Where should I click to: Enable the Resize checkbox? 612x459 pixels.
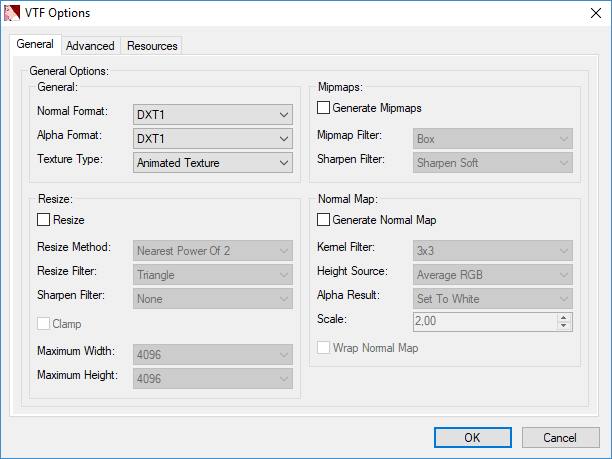43,220
